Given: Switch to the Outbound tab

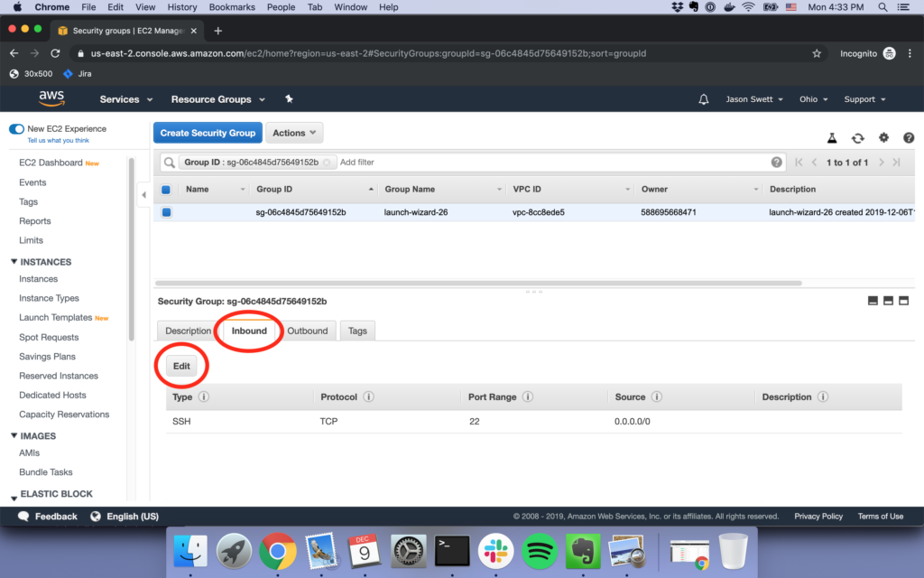Looking at the screenshot, I should pos(307,331).
